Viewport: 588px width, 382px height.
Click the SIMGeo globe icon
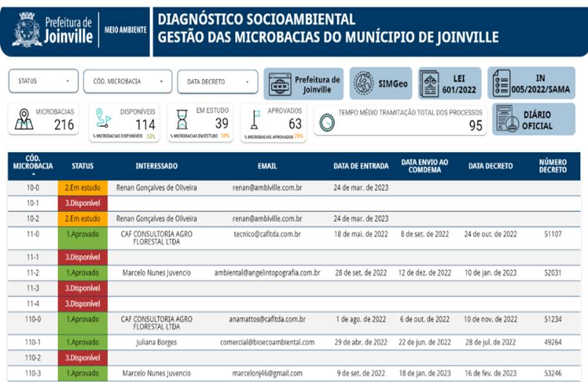[364, 83]
